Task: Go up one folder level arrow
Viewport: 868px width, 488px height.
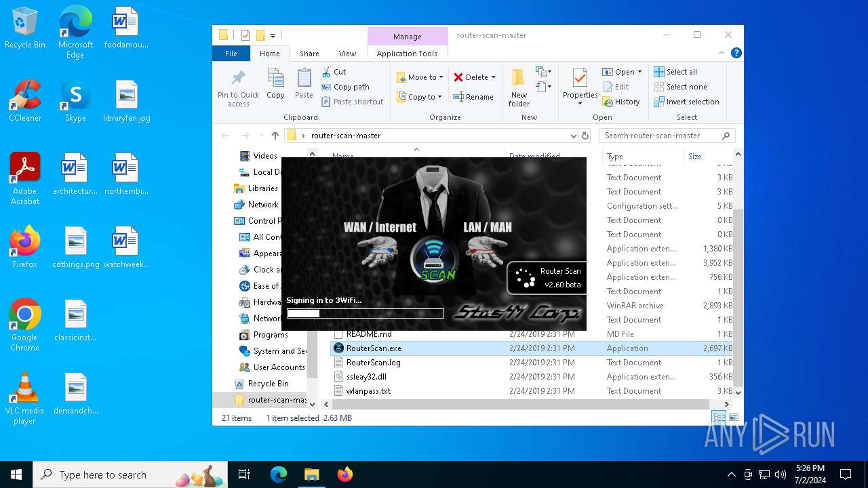Action: 275,136
